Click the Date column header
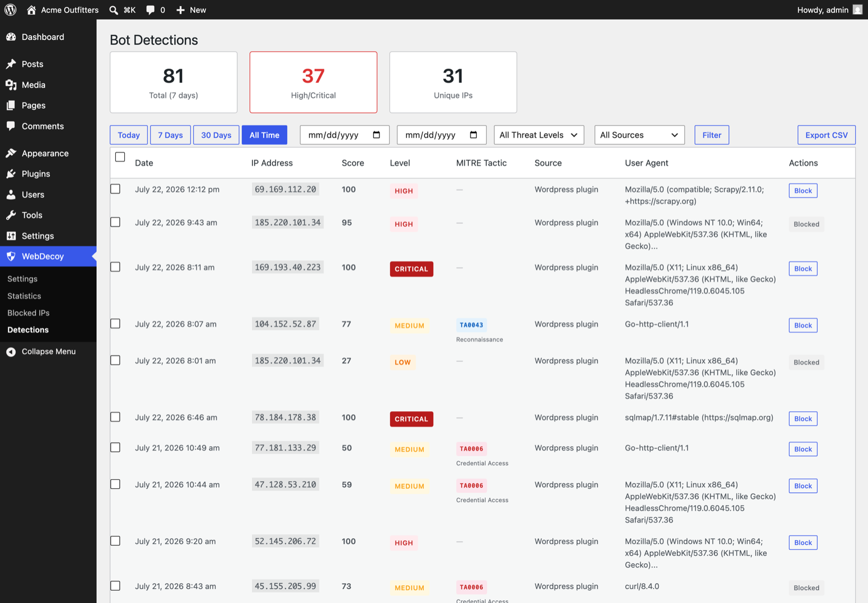Viewport: 868px width, 603px height. click(x=144, y=163)
